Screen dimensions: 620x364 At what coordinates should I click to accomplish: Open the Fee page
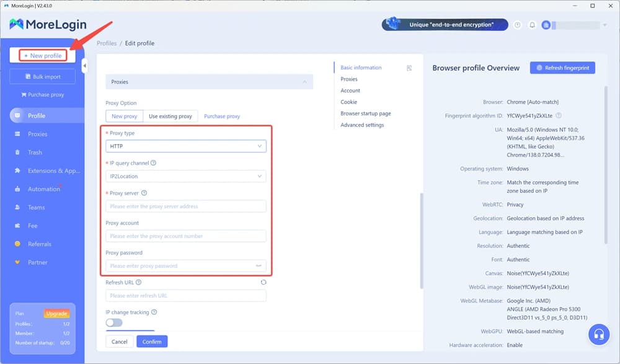pyautogui.click(x=31, y=226)
